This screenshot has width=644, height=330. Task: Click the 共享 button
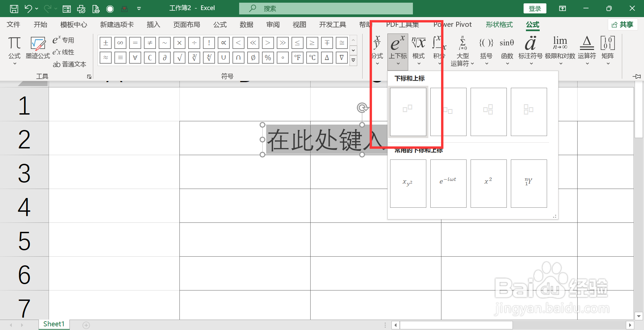point(623,24)
